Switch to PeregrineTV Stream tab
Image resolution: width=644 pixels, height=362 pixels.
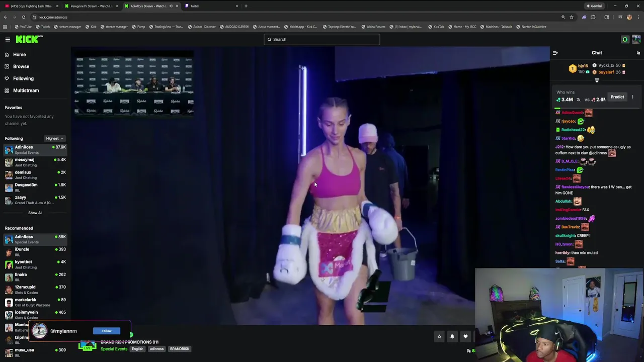click(91, 6)
